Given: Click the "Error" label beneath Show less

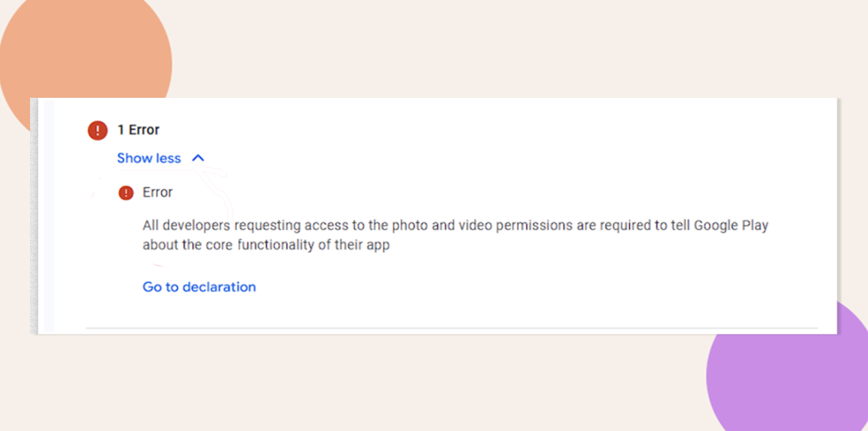Looking at the screenshot, I should point(157,192).
